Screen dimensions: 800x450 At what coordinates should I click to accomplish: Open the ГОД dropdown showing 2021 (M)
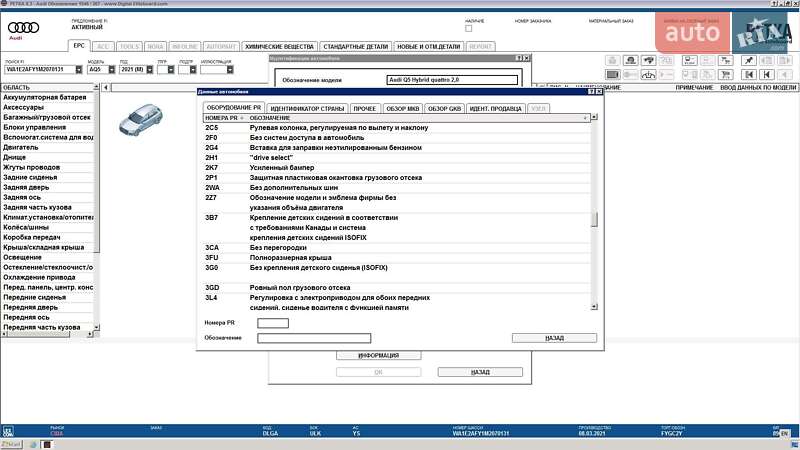pos(148,70)
